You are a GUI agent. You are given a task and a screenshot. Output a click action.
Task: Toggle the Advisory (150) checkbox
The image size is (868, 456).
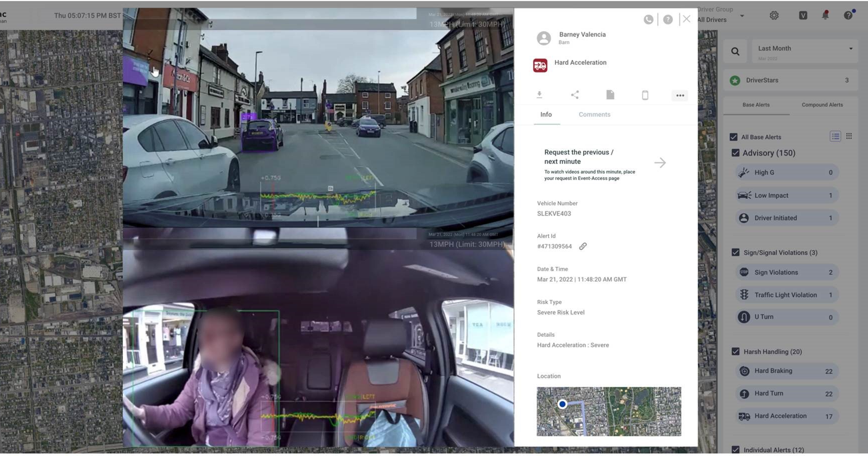pyautogui.click(x=735, y=153)
